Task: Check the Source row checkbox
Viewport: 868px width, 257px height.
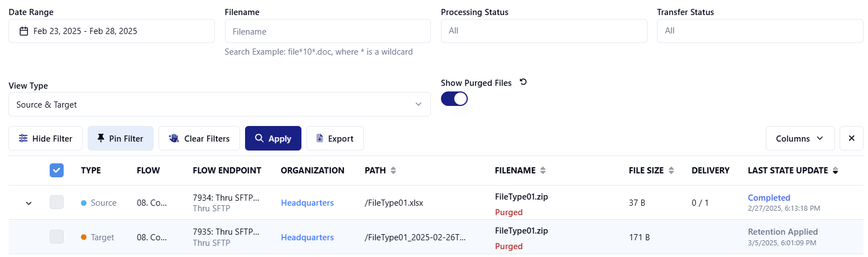Action: point(57,202)
